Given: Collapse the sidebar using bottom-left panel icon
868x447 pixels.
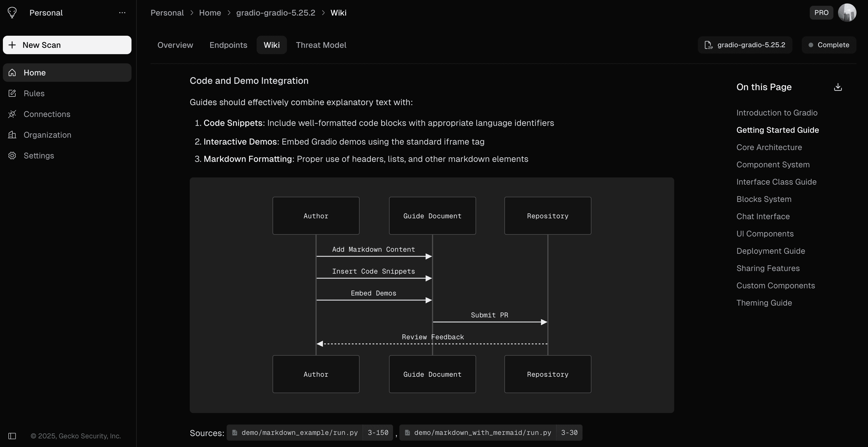Looking at the screenshot, I should pos(12,436).
